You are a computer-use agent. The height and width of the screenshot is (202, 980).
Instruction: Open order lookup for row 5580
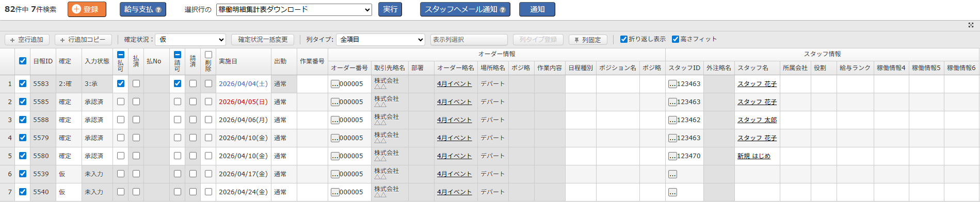(335, 156)
